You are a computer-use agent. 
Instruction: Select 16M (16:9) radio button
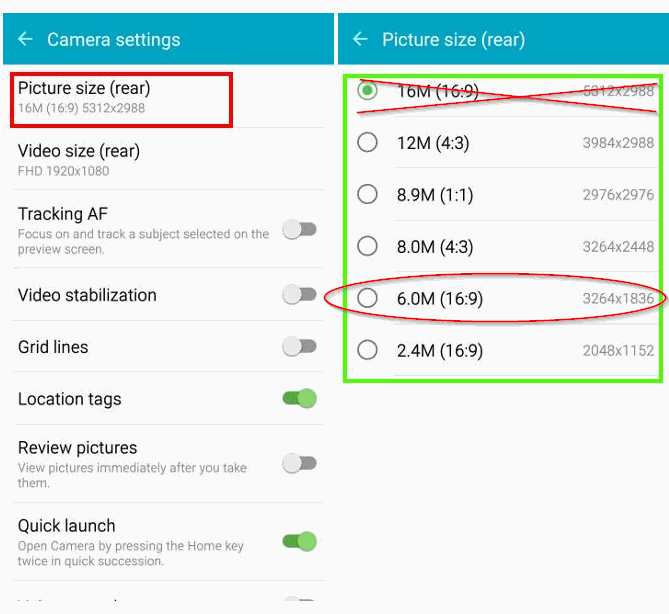coord(368,91)
